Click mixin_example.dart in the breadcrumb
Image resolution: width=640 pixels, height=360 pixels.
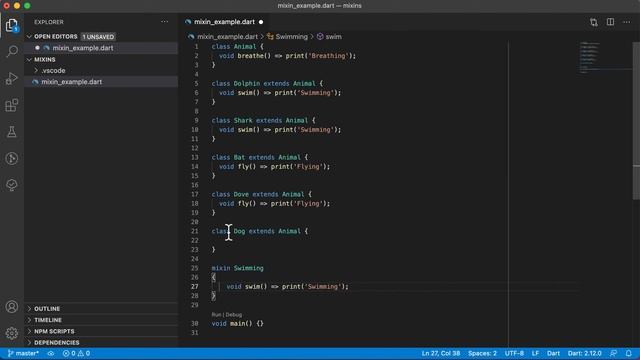click(x=227, y=37)
